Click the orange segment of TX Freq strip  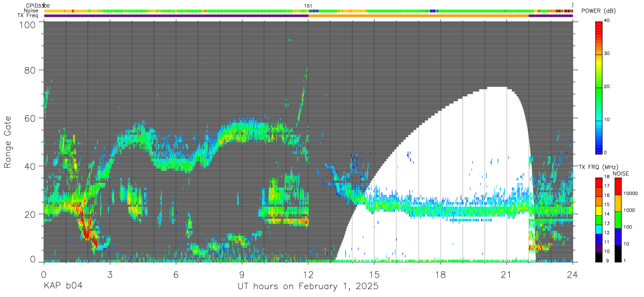coord(418,16)
